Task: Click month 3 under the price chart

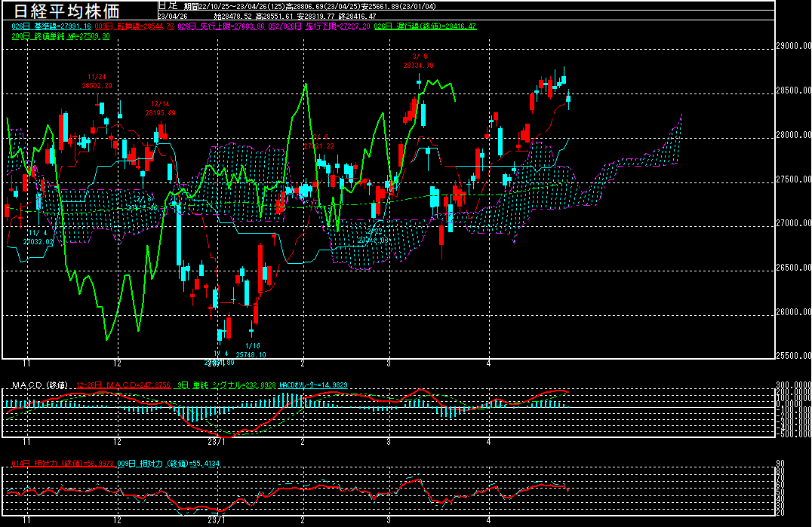Action: coord(389,363)
